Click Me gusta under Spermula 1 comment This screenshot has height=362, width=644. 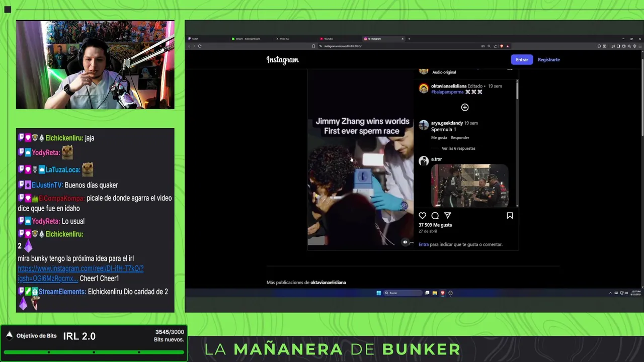point(439,138)
